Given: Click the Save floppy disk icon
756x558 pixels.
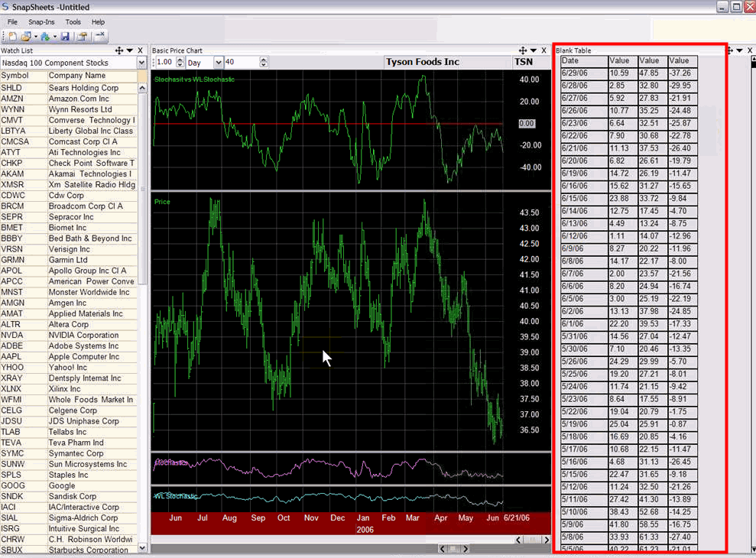Looking at the screenshot, I should click(x=65, y=36).
